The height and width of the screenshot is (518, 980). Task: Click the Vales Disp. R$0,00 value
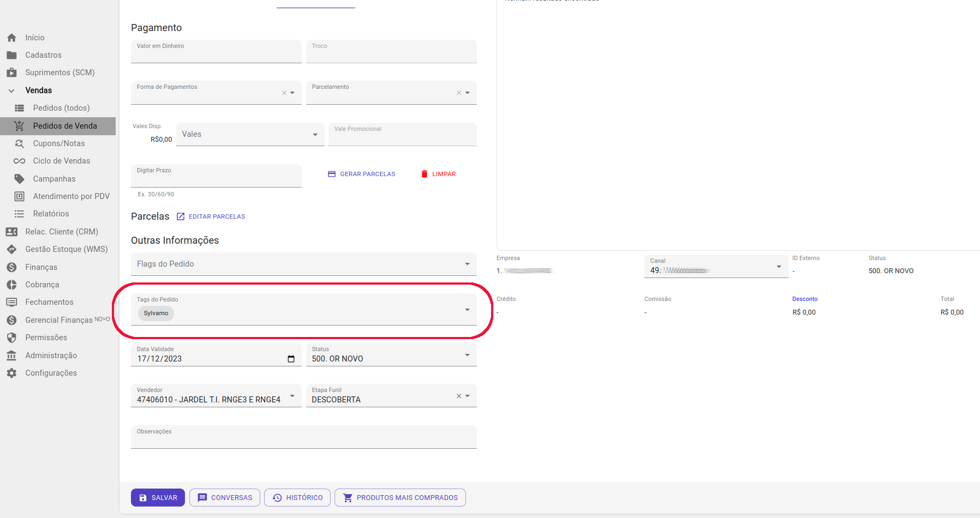(162, 140)
